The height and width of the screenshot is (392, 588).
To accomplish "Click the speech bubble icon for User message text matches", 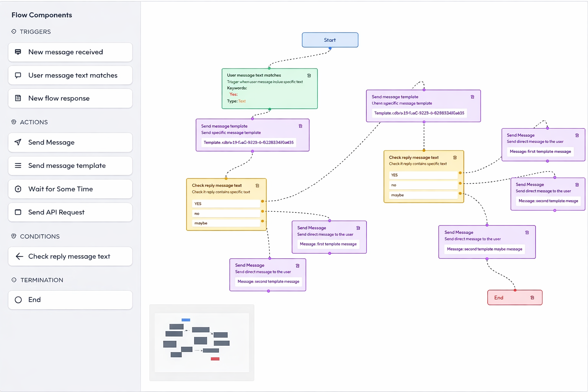I will [18, 75].
